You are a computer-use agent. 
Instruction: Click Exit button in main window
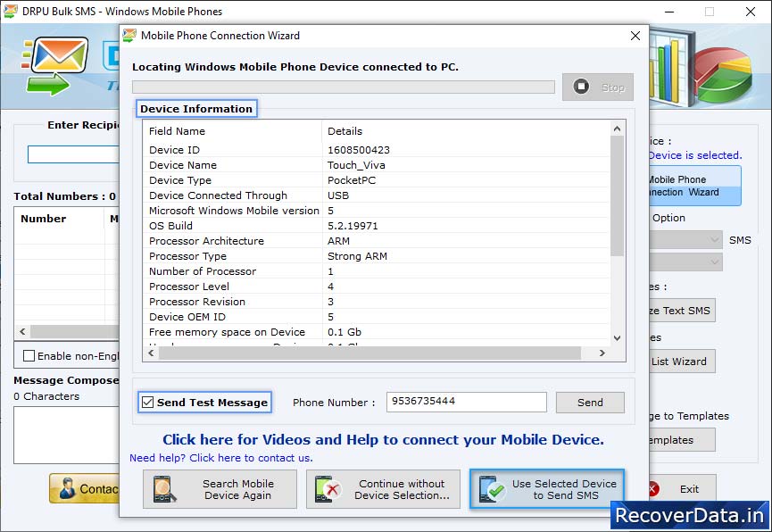(x=683, y=489)
